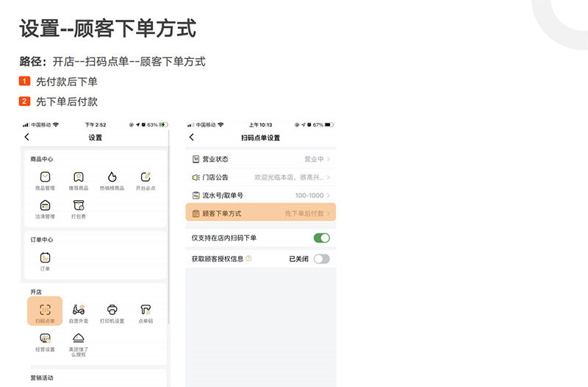The width and height of the screenshot is (588, 387).
Task: Click the 扫码点单设置 page title
Action: pos(261,138)
